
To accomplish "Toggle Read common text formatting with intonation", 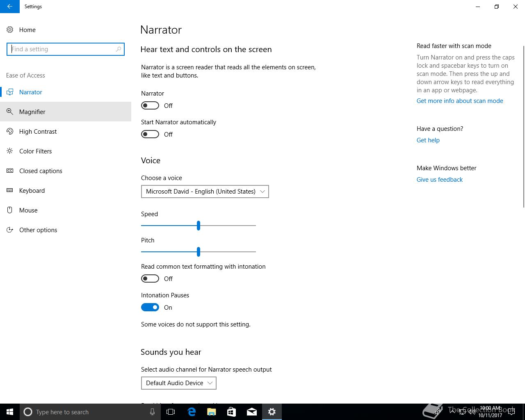I will point(150,278).
